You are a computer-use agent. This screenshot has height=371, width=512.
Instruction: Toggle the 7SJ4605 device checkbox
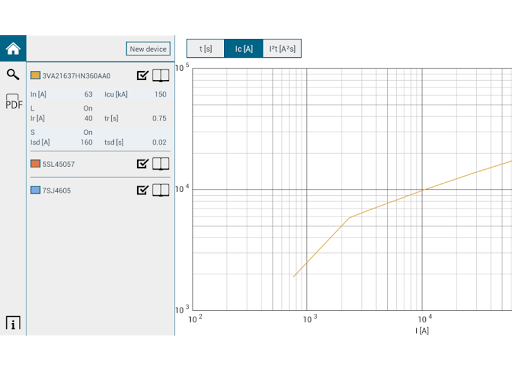click(x=143, y=190)
